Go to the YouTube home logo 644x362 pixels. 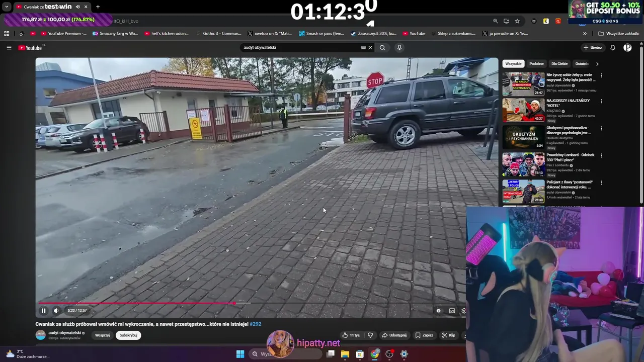click(31, 48)
